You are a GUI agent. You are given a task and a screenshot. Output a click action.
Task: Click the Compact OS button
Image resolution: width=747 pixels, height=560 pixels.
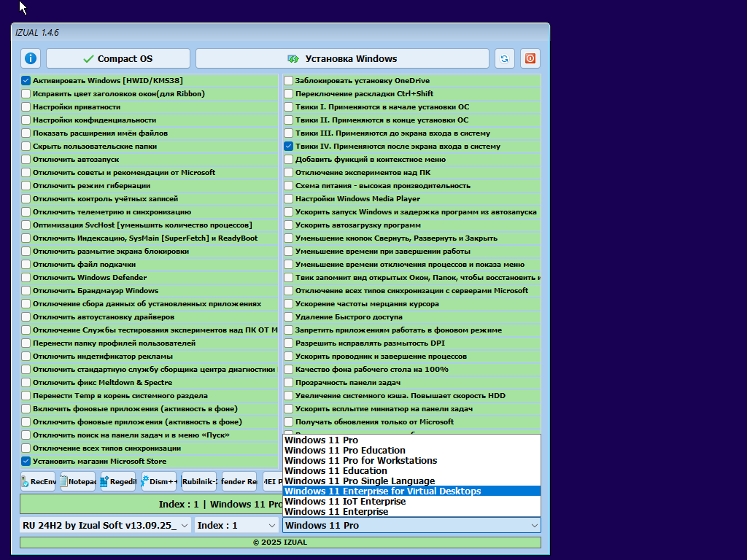(118, 58)
